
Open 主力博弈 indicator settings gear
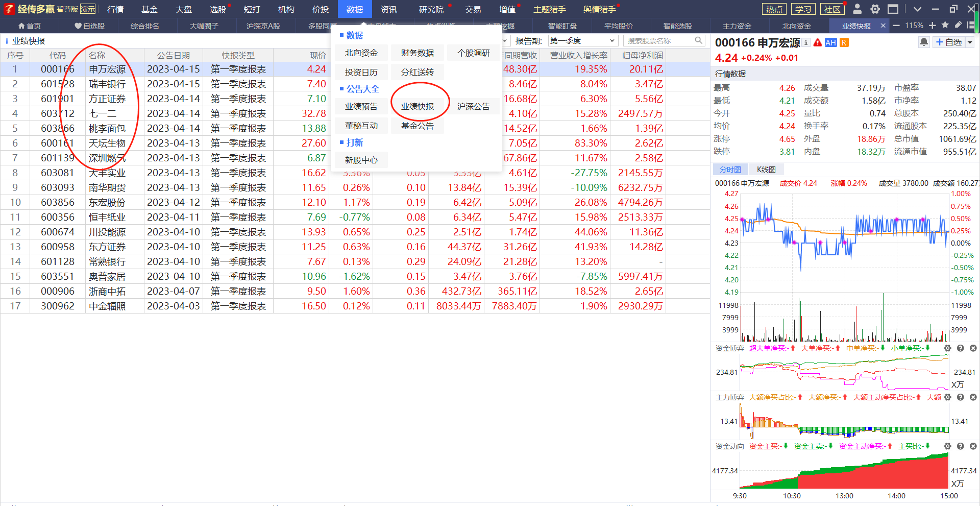click(947, 397)
